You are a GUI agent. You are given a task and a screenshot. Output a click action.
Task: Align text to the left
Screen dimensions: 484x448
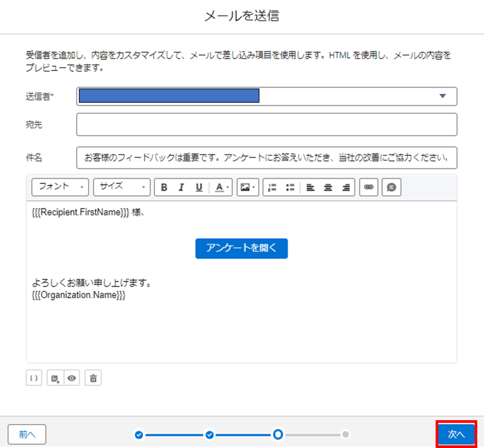[x=310, y=187]
